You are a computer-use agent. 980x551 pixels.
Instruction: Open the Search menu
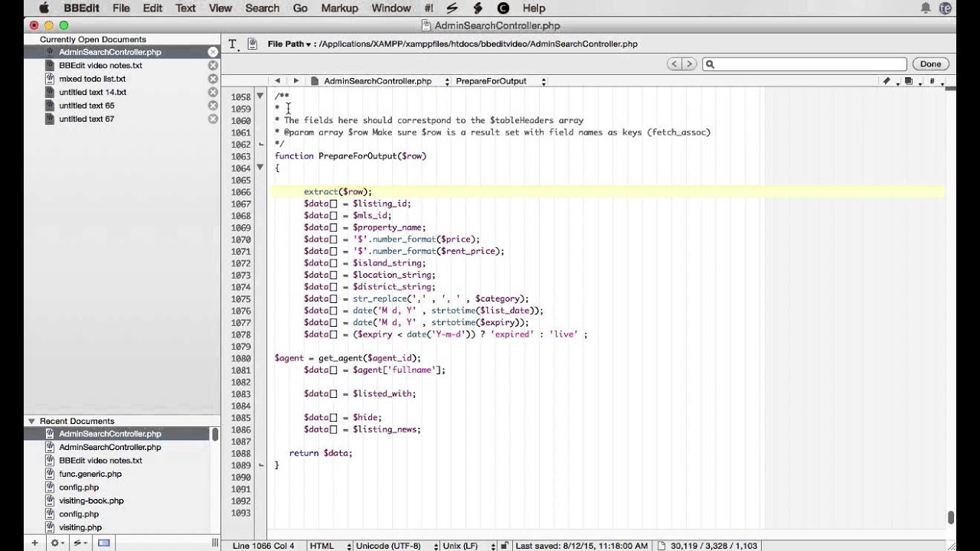pyautogui.click(x=262, y=8)
